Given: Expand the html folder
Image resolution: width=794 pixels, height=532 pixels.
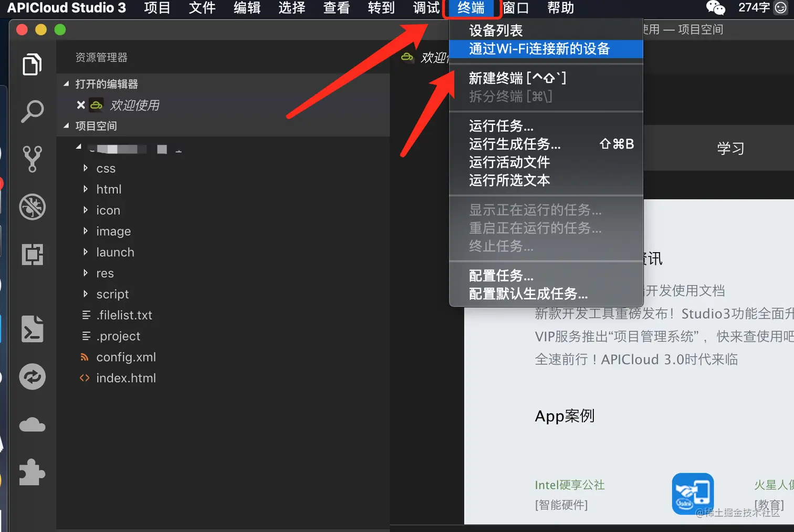Looking at the screenshot, I should pyautogui.click(x=85, y=189).
